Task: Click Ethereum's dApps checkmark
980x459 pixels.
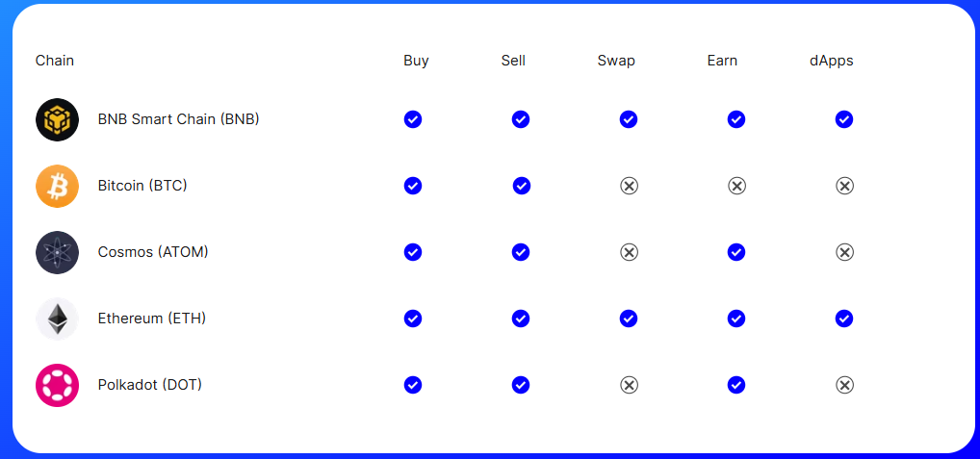Action: (x=844, y=319)
